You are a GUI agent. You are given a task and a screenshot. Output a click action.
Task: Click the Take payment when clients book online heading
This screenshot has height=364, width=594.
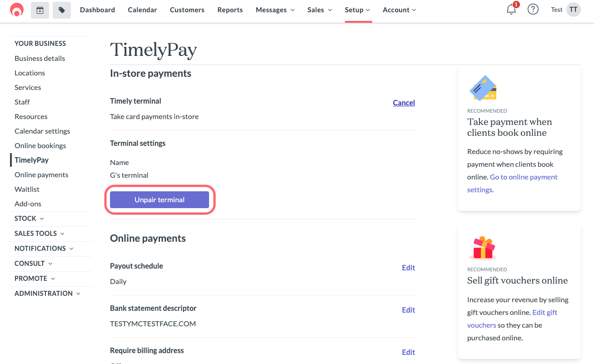click(509, 127)
